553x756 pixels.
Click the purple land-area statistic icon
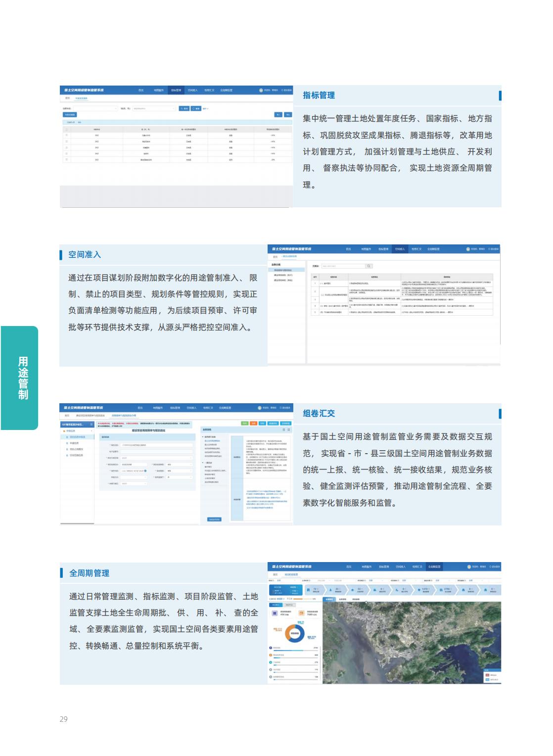(275, 613)
